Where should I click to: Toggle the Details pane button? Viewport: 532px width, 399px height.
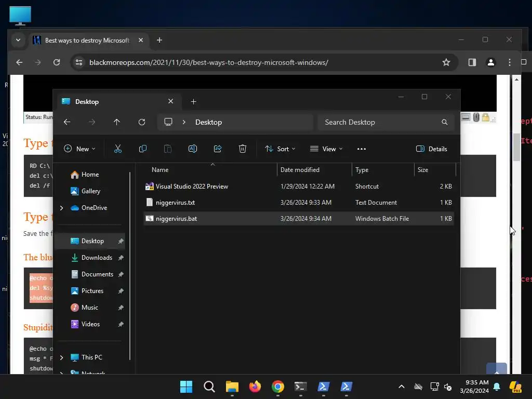coord(432,149)
